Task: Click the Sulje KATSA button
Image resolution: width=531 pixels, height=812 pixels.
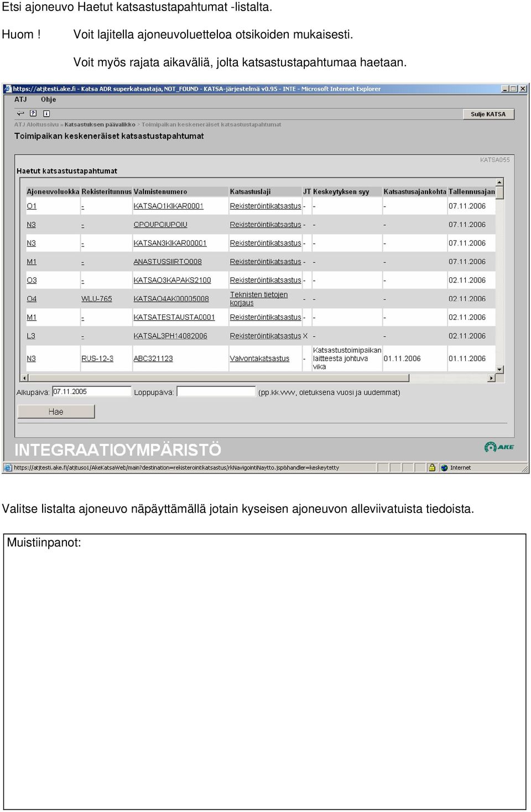Action: (488, 114)
